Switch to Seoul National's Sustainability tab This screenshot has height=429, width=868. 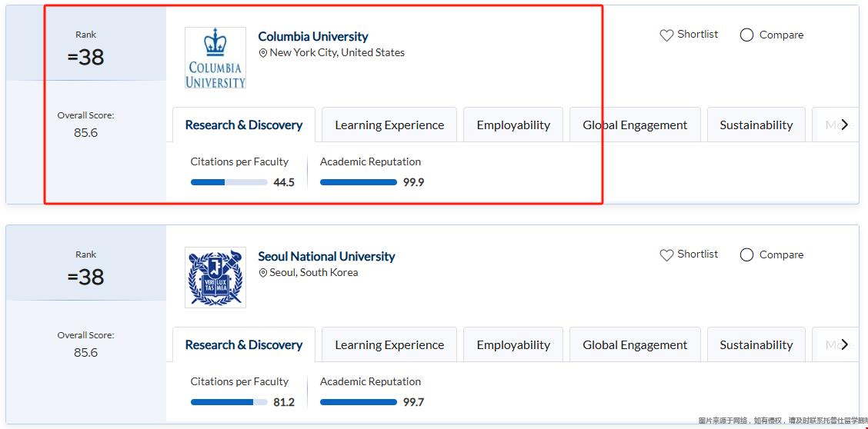coord(756,345)
